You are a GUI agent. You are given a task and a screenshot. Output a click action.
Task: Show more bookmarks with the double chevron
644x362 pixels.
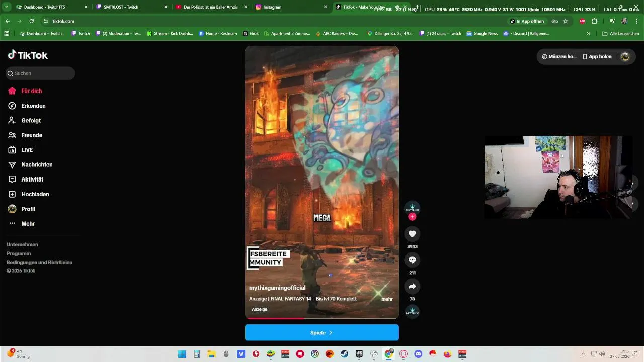588,34
